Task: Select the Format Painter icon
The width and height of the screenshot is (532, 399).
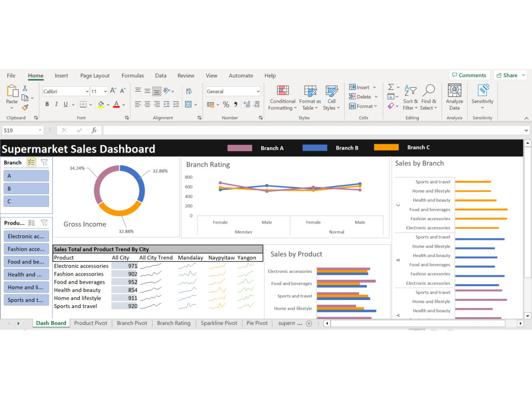Action: click(x=25, y=106)
